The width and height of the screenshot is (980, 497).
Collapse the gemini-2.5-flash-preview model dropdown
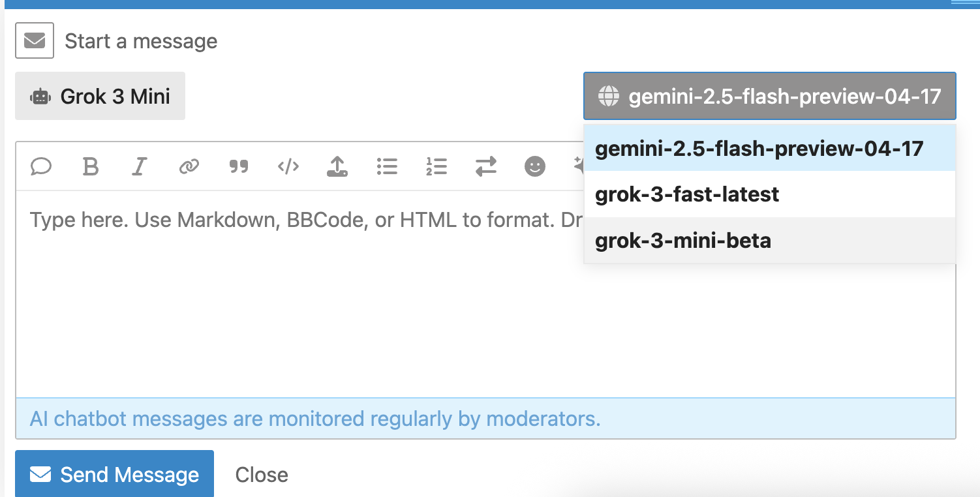click(769, 97)
